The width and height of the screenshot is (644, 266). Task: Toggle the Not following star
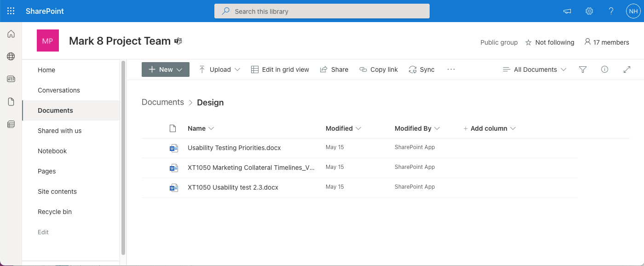550,42
